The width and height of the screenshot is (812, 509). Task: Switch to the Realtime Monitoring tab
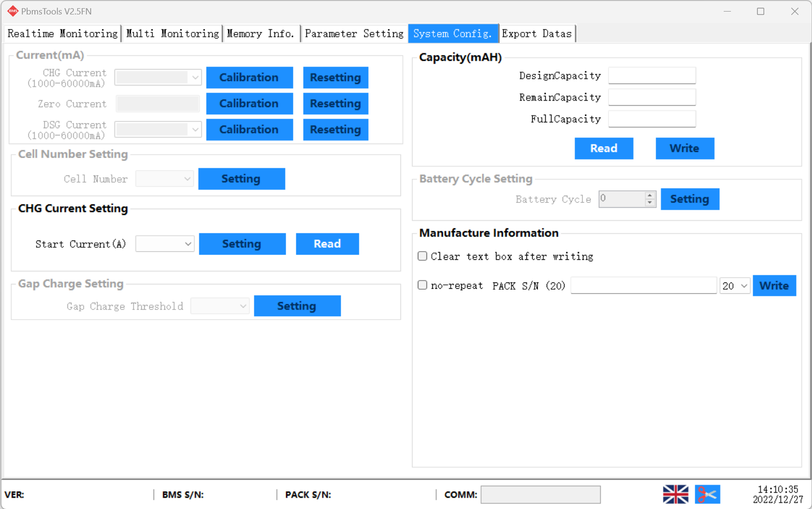[x=62, y=33]
